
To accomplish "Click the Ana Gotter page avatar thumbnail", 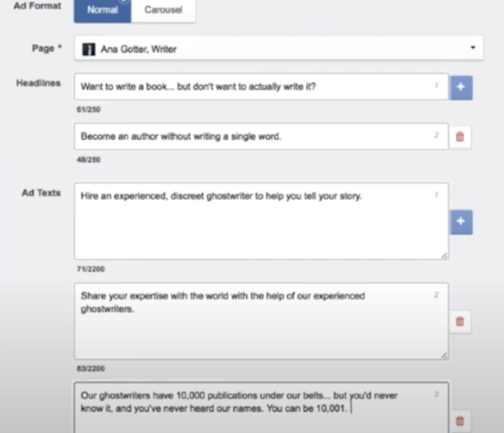I will point(88,49).
